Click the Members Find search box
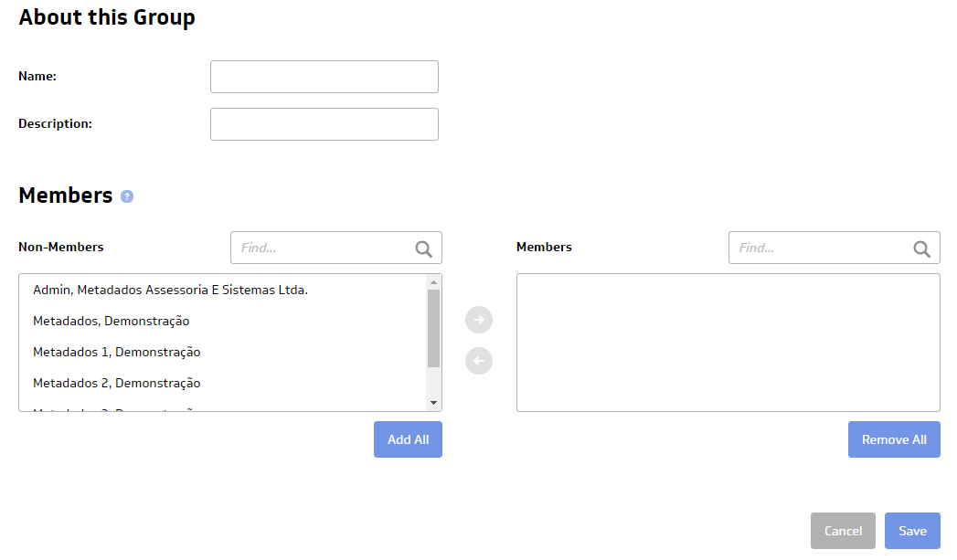 pyautogui.click(x=820, y=248)
